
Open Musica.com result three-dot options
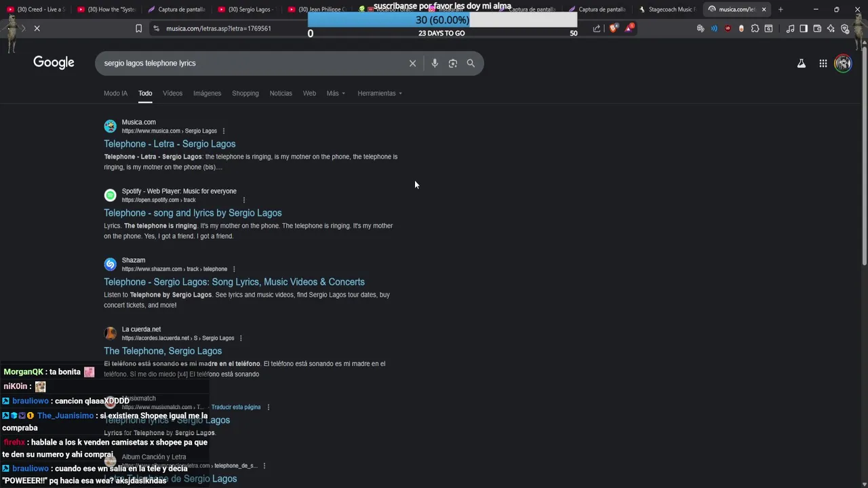click(x=224, y=131)
